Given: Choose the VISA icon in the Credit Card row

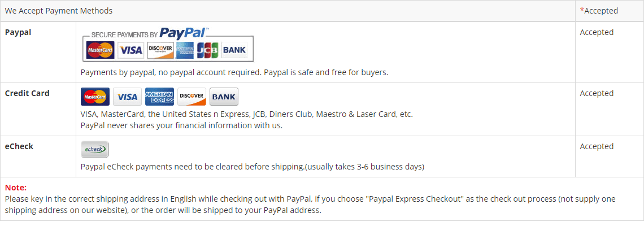Looking at the screenshot, I should pyautogui.click(x=127, y=97).
